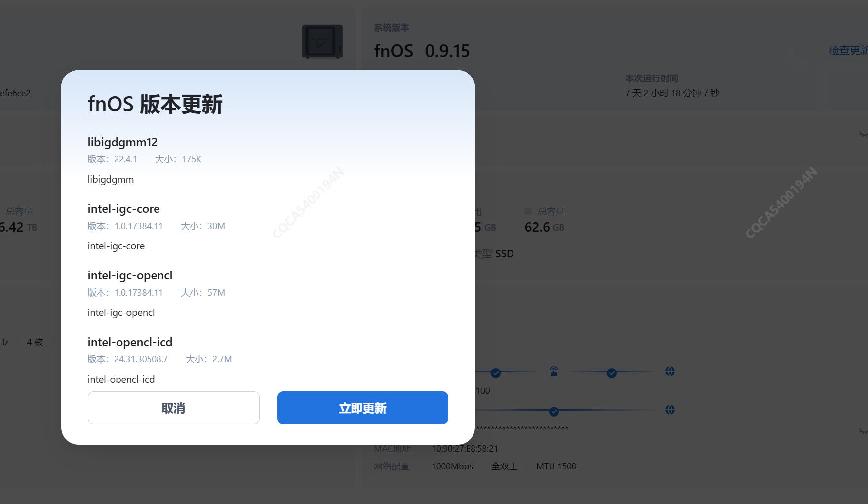Click the fnOS 0.9.15 system version text
Viewport: 868px width, 504px height.
tap(422, 51)
